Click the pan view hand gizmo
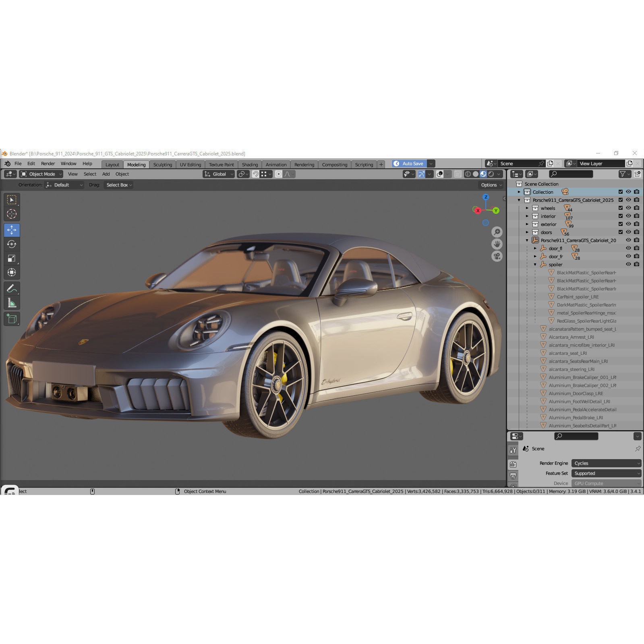Image resolution: width=644 pixels, height=644 pixels. [497, 244]
